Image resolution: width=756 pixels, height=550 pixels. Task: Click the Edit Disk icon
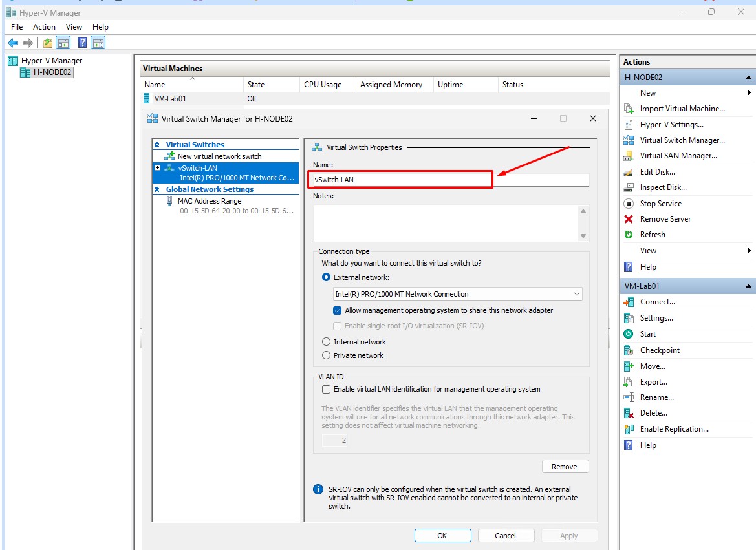click(x=629, y=172)
